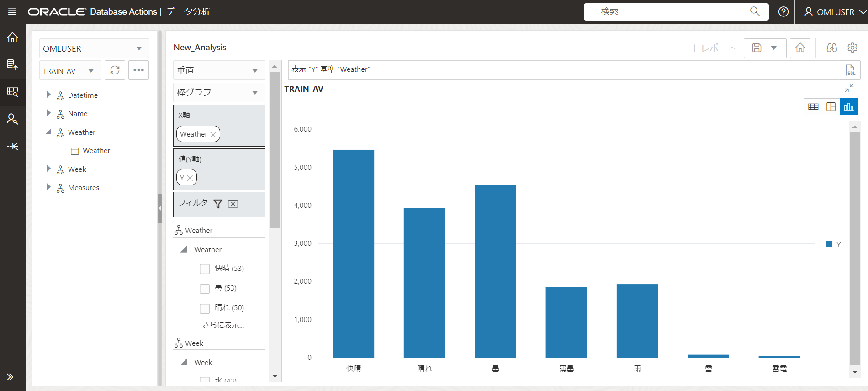Open the save options dropdown arrow
Screen dimensions: 868x391
774,48
